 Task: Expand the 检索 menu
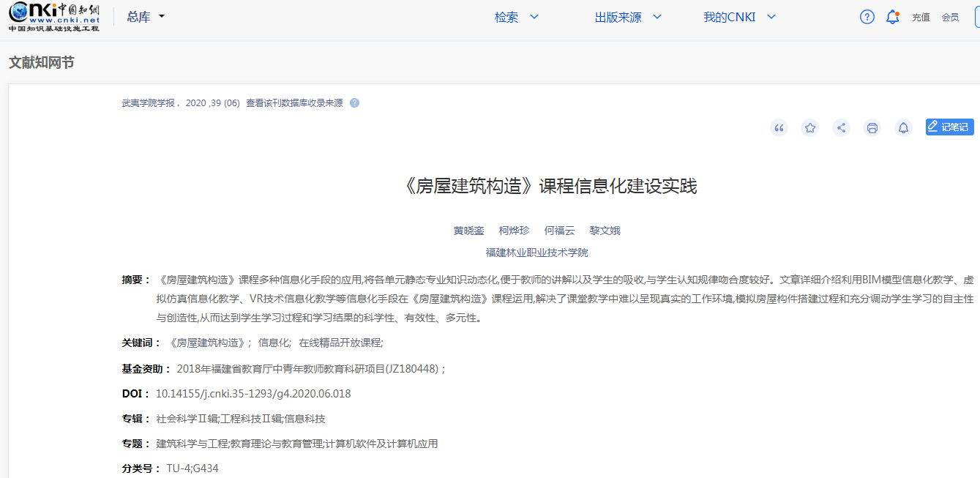pyautogui.click(x=517, y=17)
